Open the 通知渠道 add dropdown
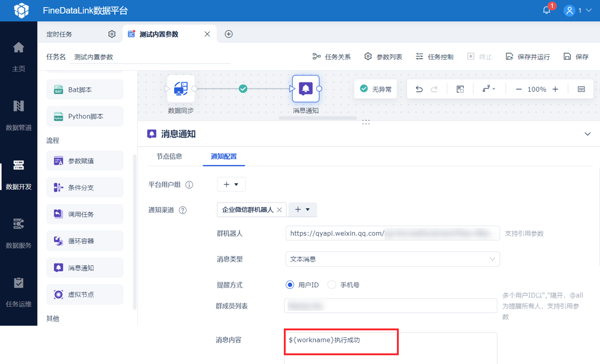 303,209
